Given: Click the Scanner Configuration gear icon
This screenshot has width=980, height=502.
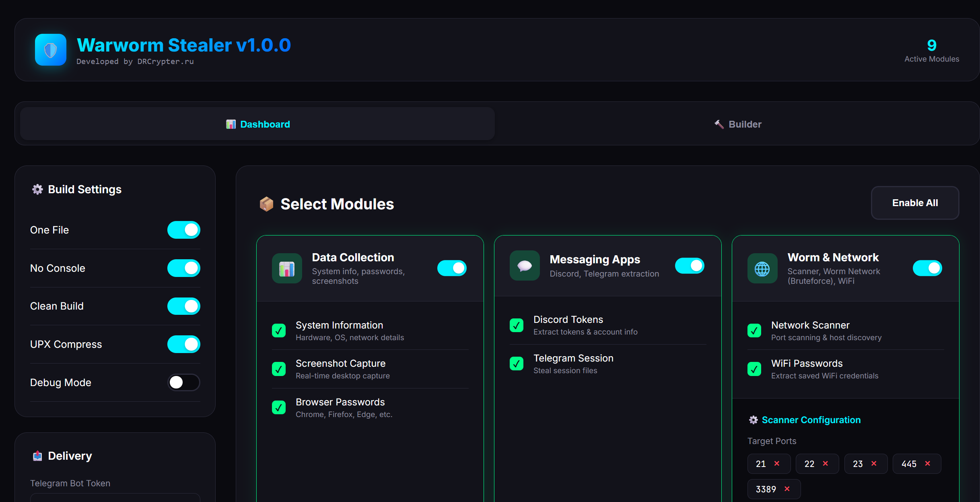Looking at the screenshot, I should [753, 420].
